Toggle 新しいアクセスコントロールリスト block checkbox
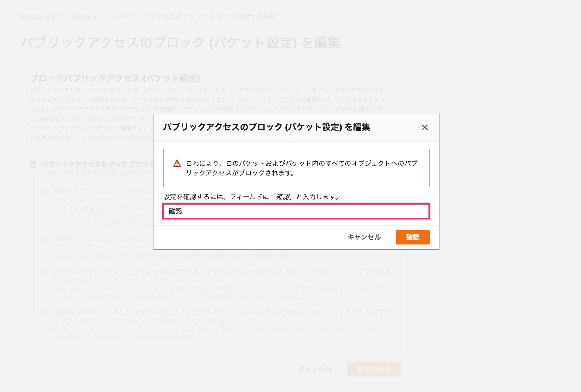Image resolution: width=581 pixels, height=392 pixels. coord(44,190)
